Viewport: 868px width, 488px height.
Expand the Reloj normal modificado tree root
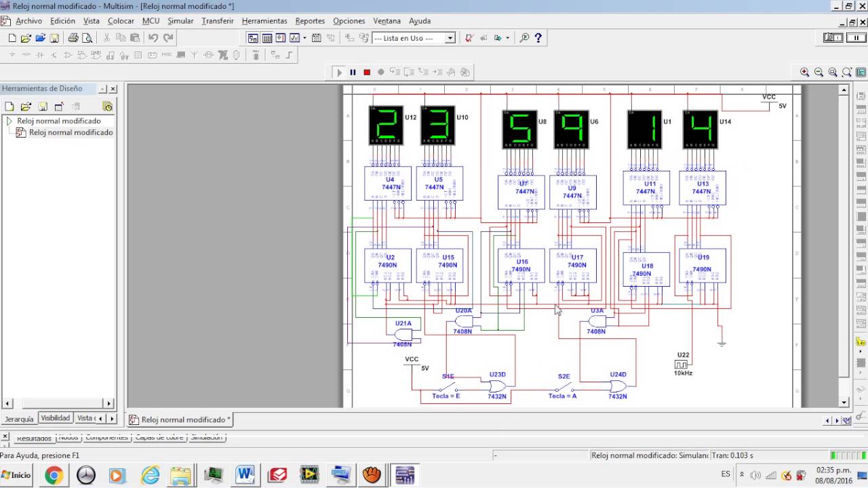click(9, 121)
